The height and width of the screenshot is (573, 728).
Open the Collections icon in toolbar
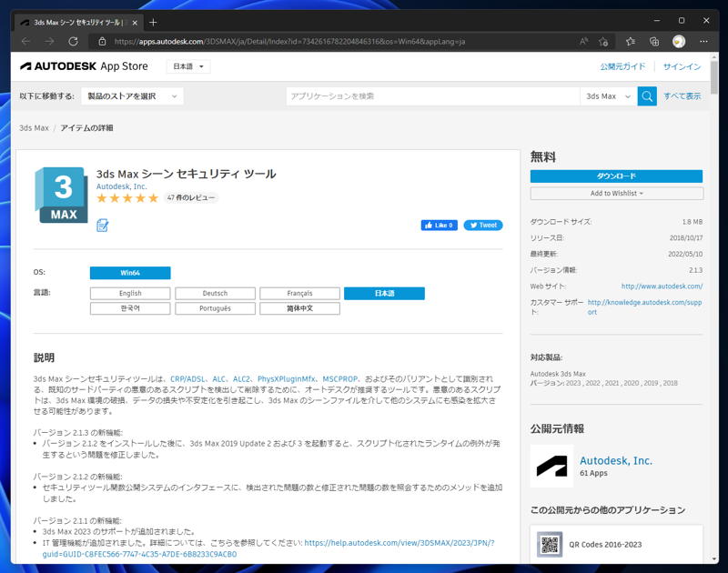point(654,41)
